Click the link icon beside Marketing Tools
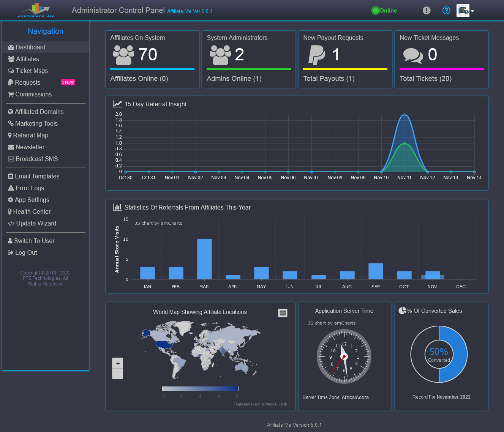The width and height of the screenshot is (504, 432). tap(11, 123)
